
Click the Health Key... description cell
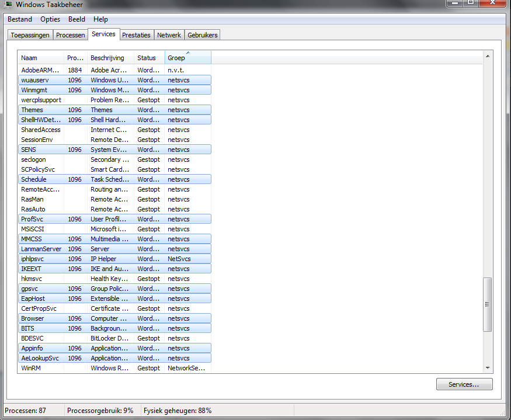coord(110,279)
